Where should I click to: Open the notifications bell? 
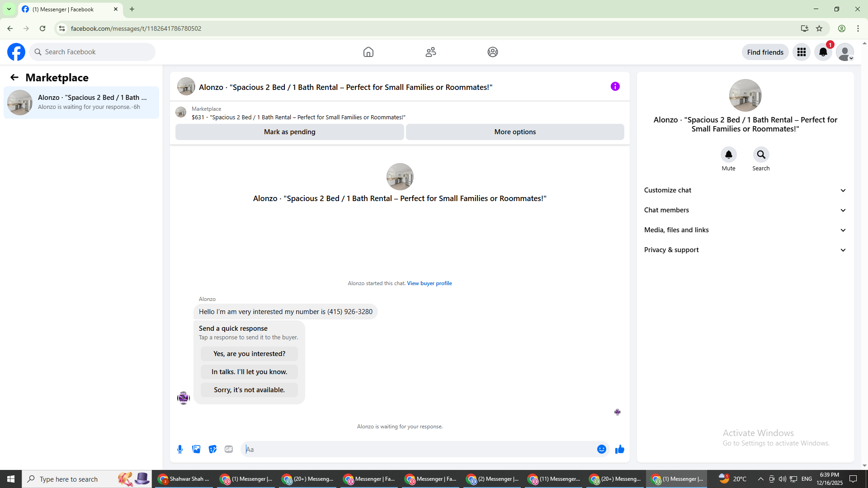point(823,52)
